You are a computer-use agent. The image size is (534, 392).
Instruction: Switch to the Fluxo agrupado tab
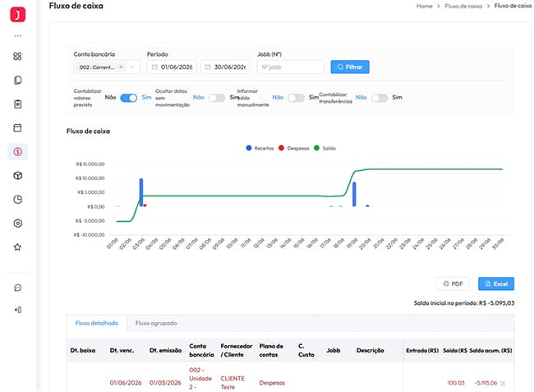pyautogui.click(x=156, y=323)
